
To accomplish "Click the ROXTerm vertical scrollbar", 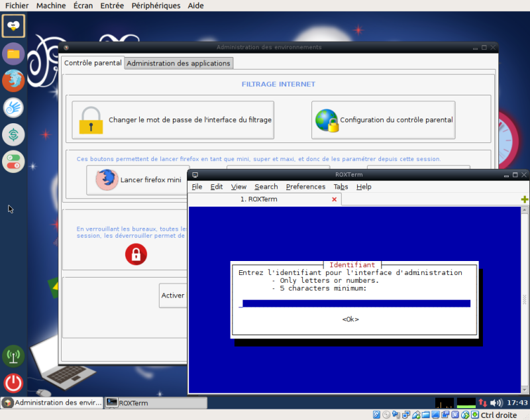I will 524,300.
